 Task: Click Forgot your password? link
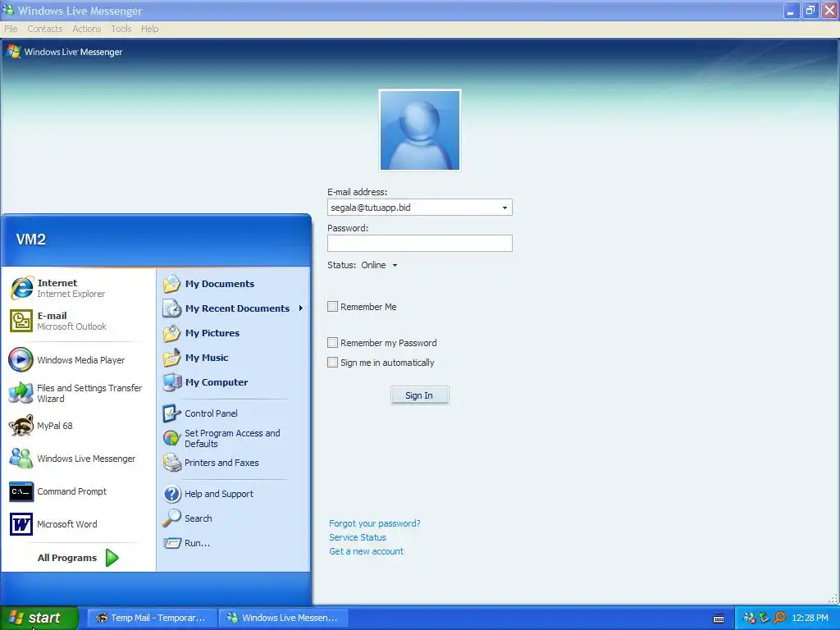374,523
